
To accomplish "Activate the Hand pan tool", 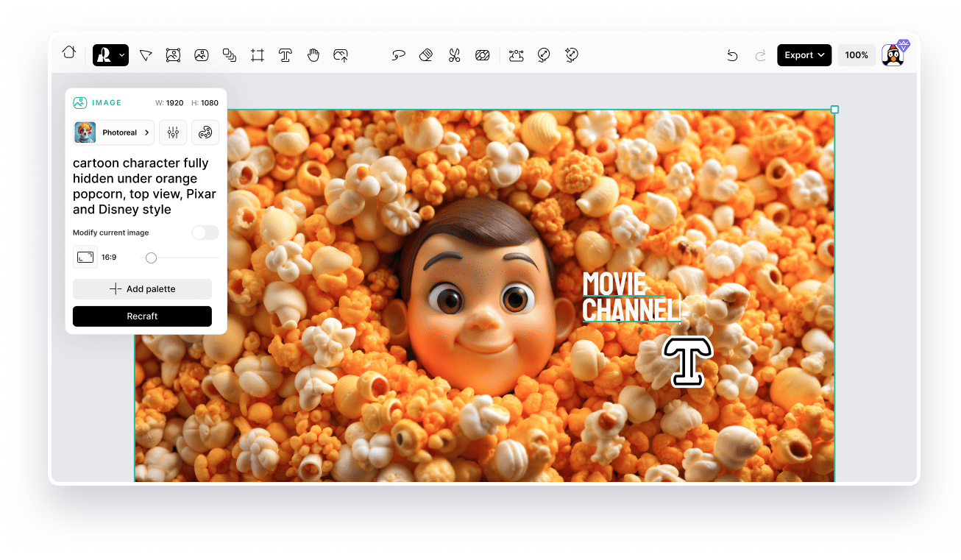I will coord(313,55).
